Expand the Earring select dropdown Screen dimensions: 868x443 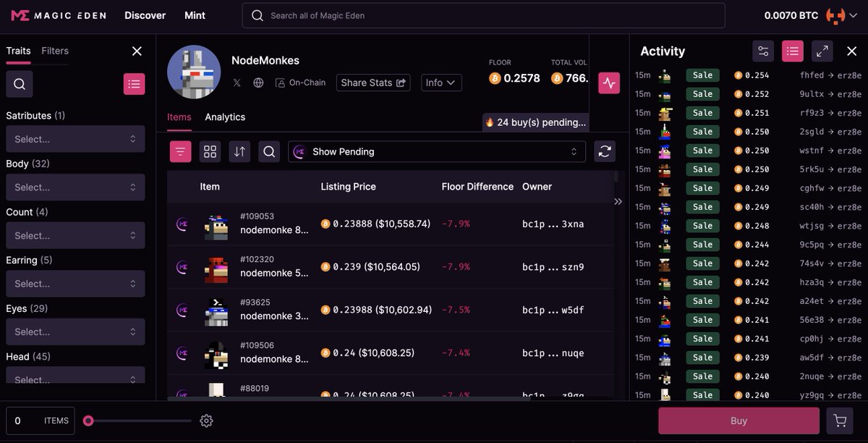(75, 284)
